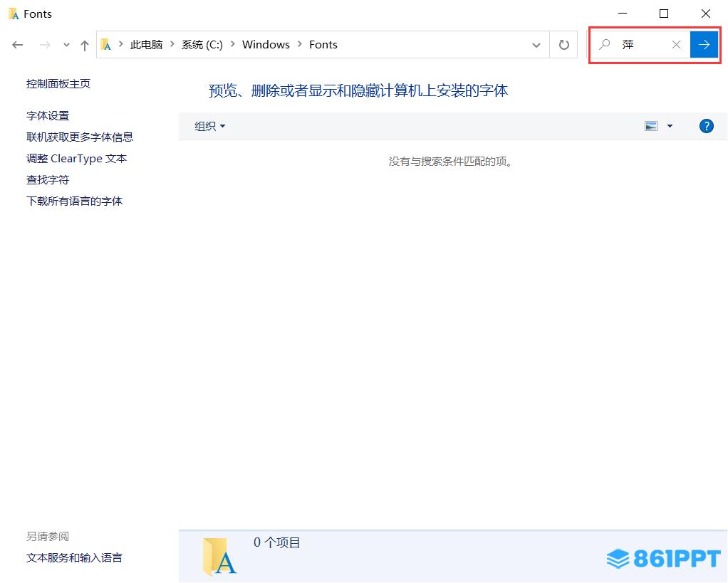Maximize the Fonts window
728x583 pixels.
(664, 14)
